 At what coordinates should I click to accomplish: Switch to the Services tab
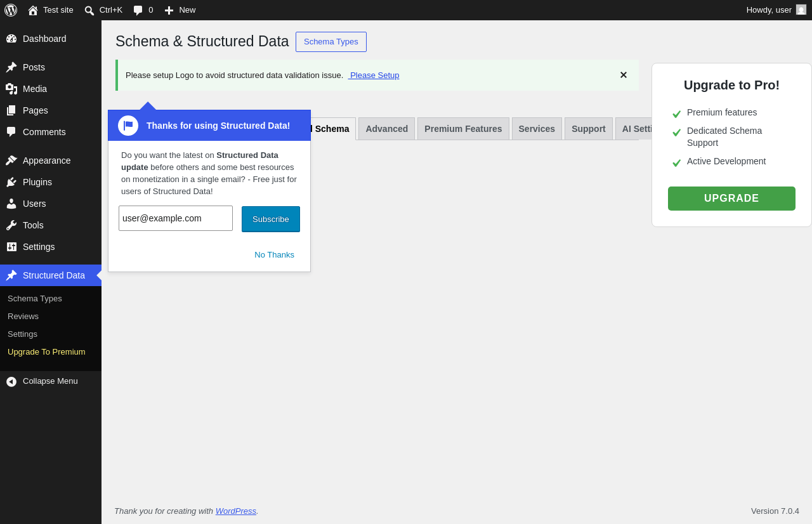tap(537, 129)
